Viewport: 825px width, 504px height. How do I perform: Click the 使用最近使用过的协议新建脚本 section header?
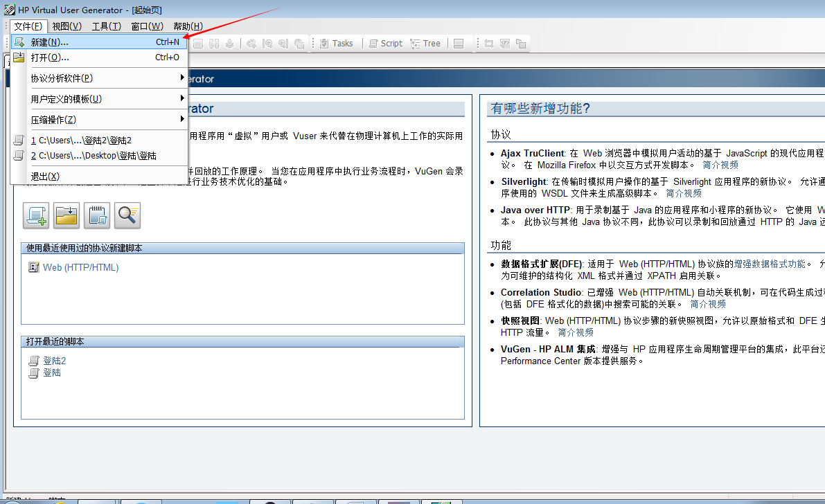(242, 248)
